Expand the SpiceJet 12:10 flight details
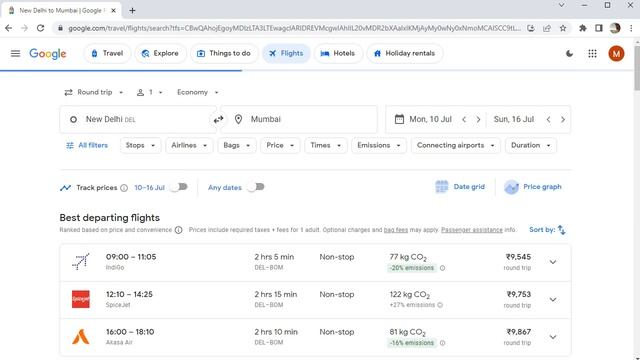This screenshot has width=640, height=360. [553, 300]
